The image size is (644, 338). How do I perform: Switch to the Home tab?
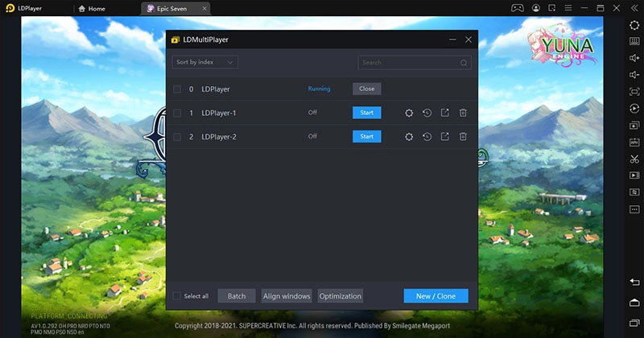[92, 9]
